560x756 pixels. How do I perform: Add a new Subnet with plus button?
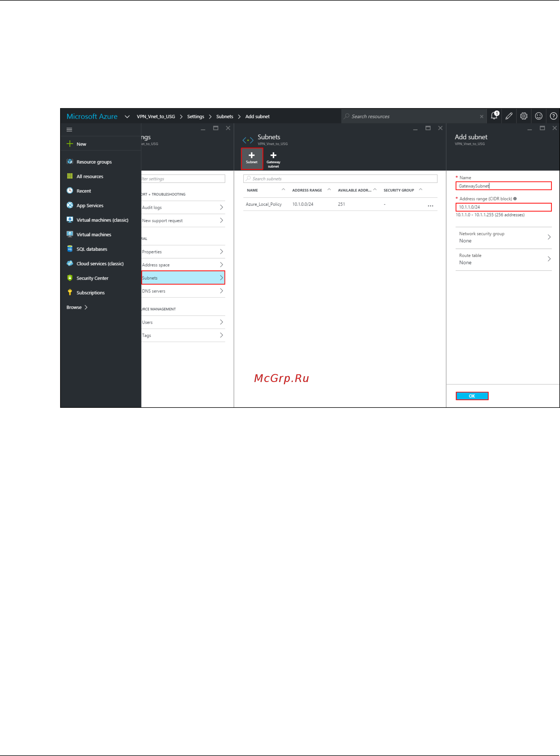252,158
